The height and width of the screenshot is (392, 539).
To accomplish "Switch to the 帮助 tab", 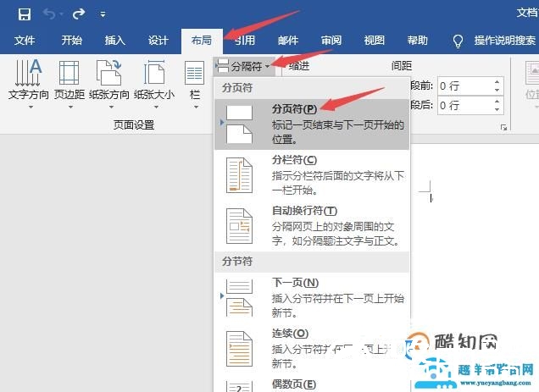I will coord(418,41).
